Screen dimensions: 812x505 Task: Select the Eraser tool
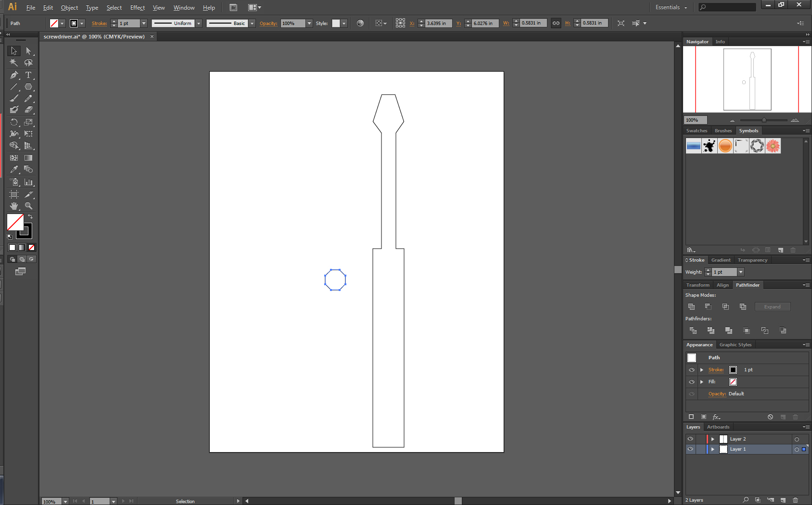[28, 110]
